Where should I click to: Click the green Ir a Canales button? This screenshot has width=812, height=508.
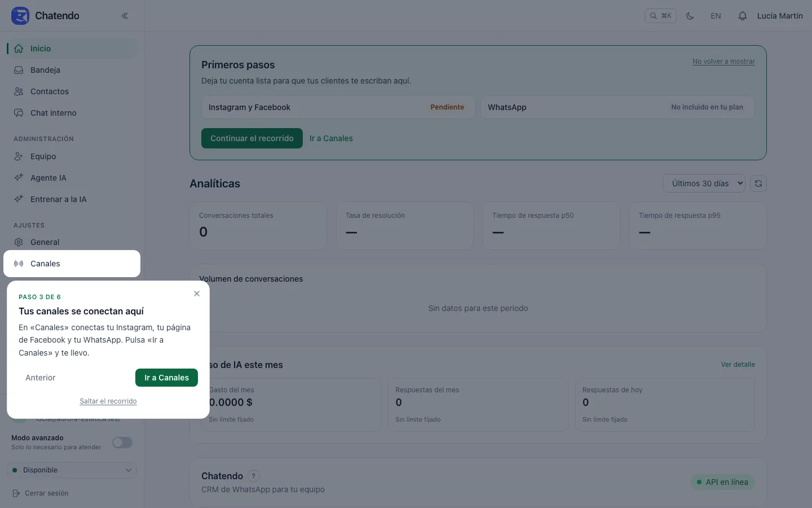tap(166, 378)
